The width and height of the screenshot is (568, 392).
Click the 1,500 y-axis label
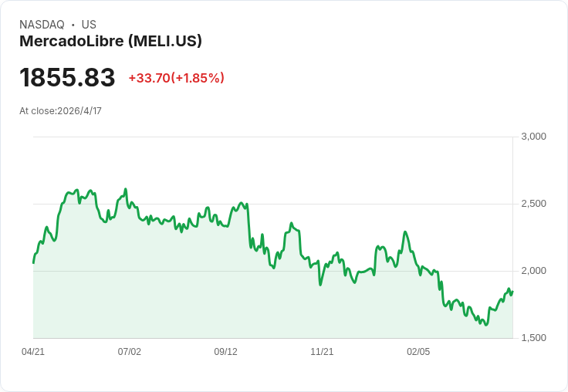[x=533, y=338]
